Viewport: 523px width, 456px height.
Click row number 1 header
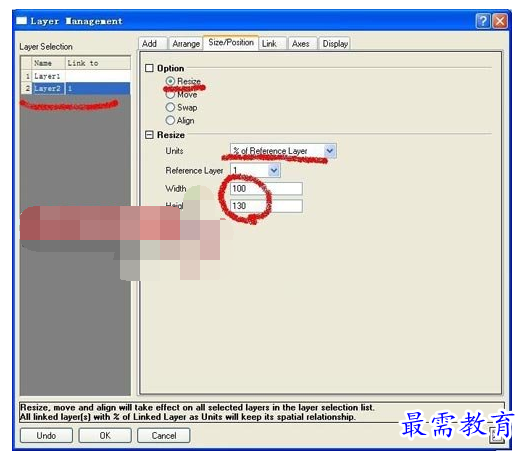(27, 76)
